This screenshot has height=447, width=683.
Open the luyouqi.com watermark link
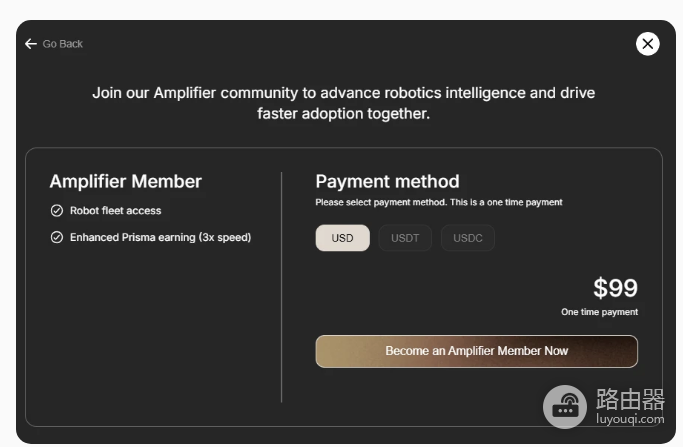630,419
